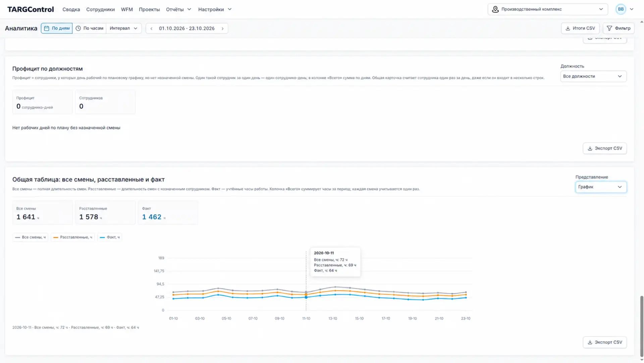Image resolution: width=644 pixels, height=363 pixels.
Task: Download Итоги CSV
Action: point(580,28)
